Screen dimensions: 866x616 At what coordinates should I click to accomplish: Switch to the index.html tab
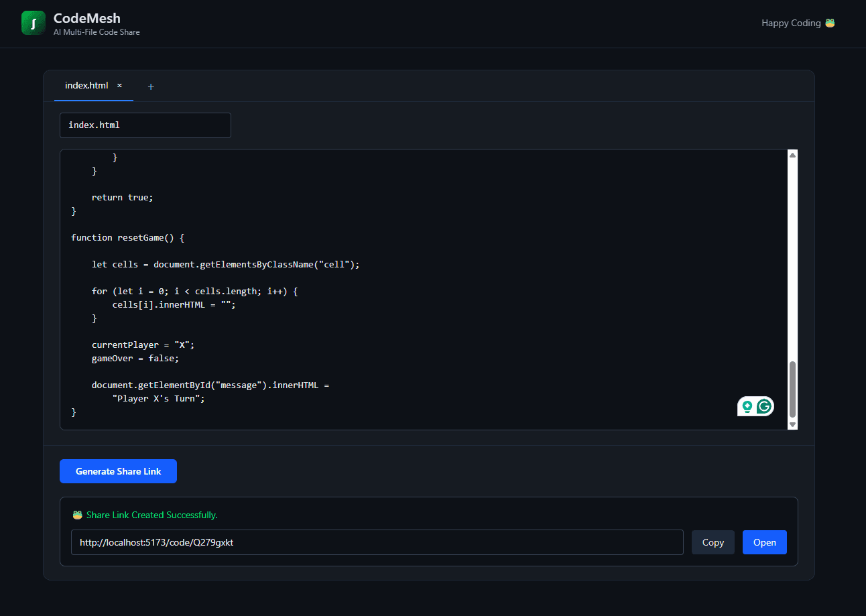click(86, 85)
